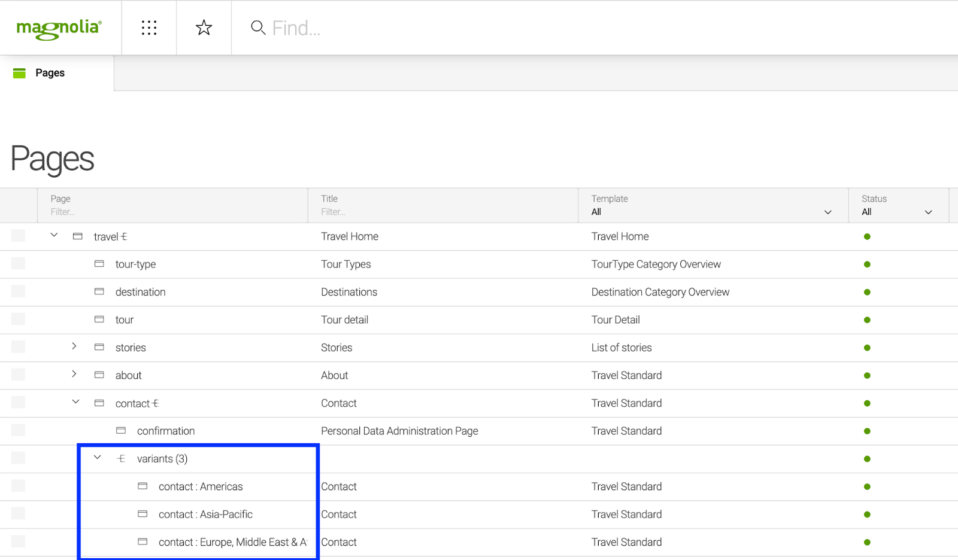Select the about page row

(129, 375)
